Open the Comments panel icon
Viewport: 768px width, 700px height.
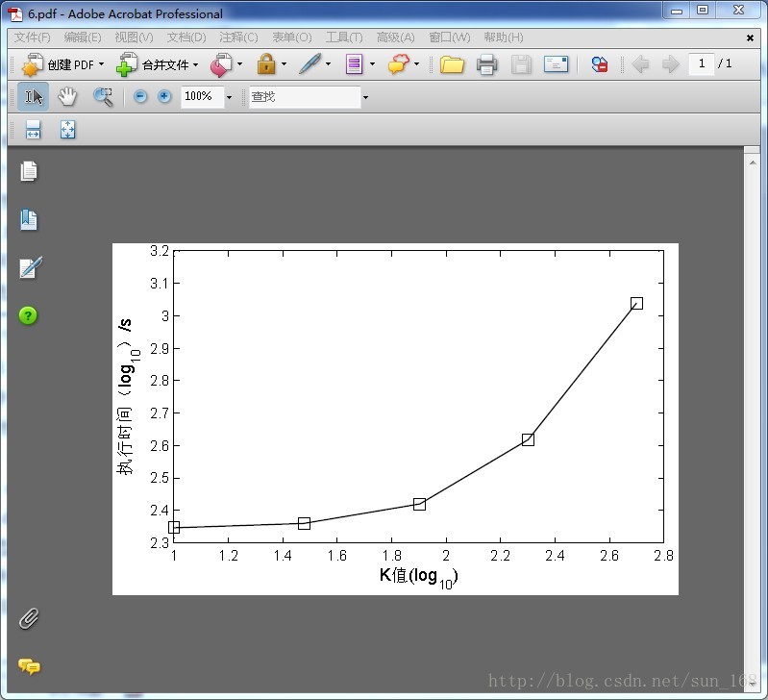30,666
